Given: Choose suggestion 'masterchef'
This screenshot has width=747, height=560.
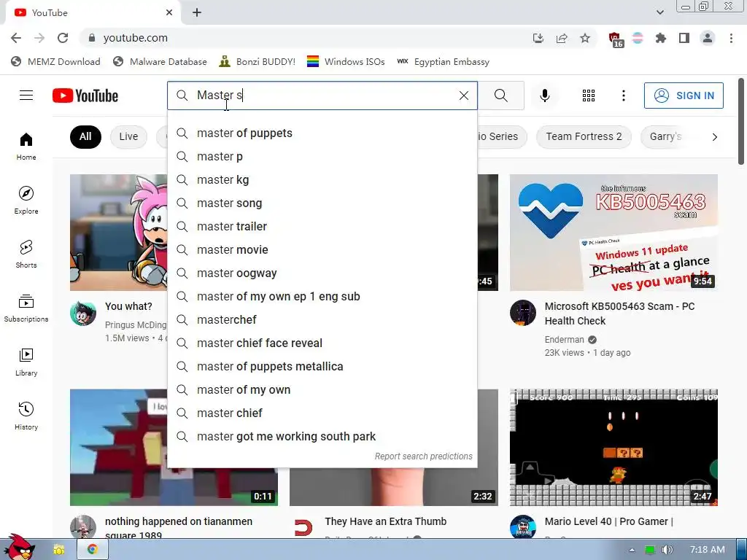Looking at the screenshot, I should [322, 320].
